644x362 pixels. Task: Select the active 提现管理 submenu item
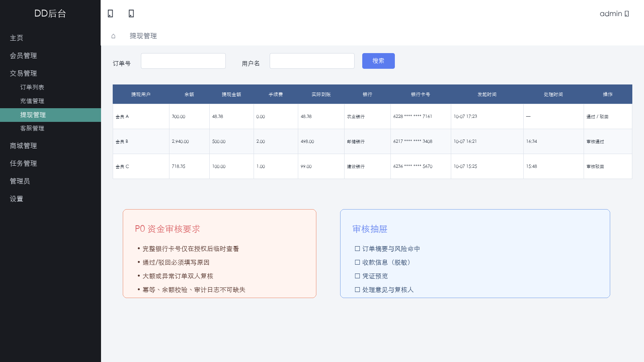[50, 115]
